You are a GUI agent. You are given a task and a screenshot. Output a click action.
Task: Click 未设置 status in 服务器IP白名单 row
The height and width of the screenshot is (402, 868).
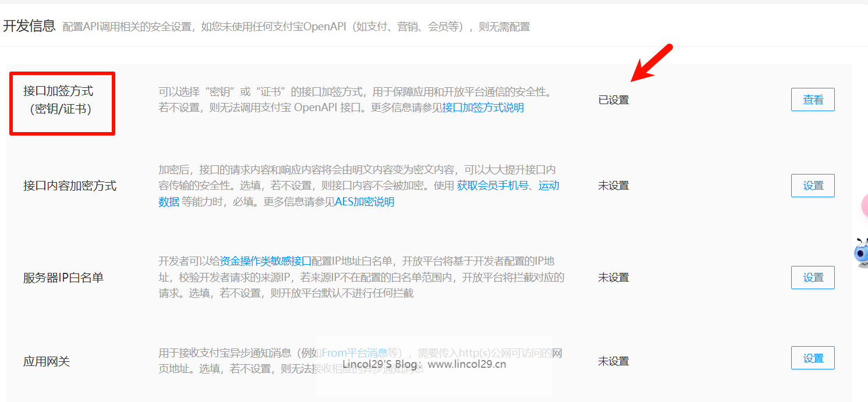[614, 278]
